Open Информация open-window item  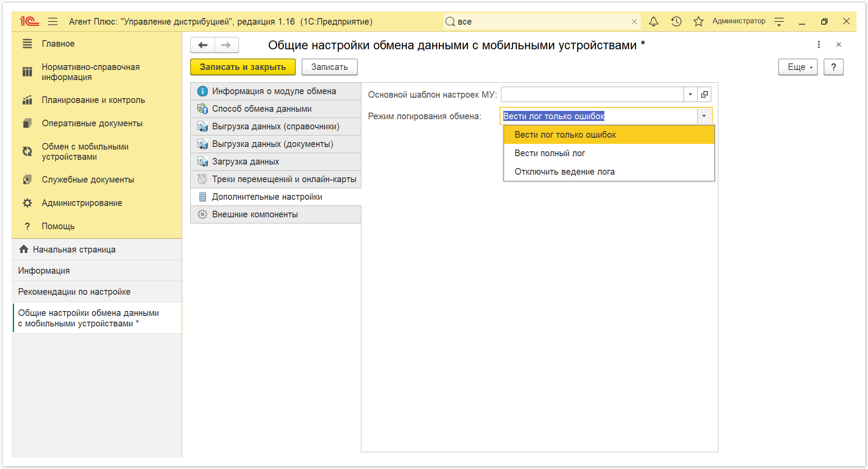coord(96,271)
